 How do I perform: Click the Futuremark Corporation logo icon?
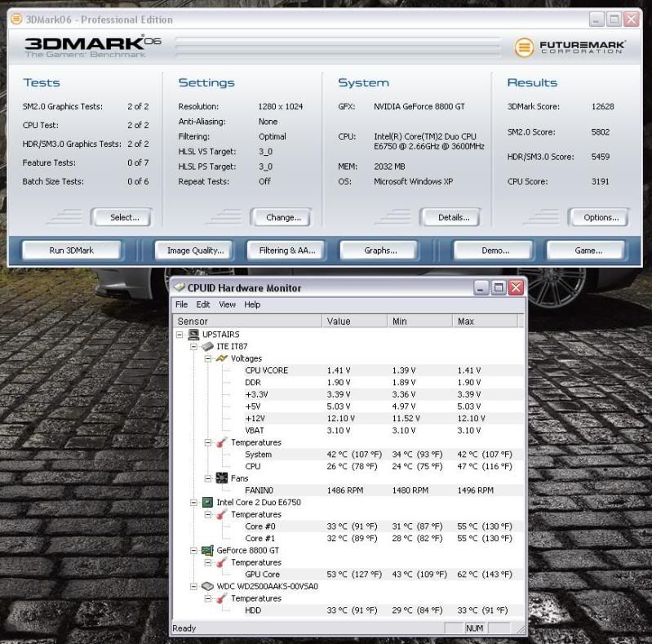click(524, 47)
